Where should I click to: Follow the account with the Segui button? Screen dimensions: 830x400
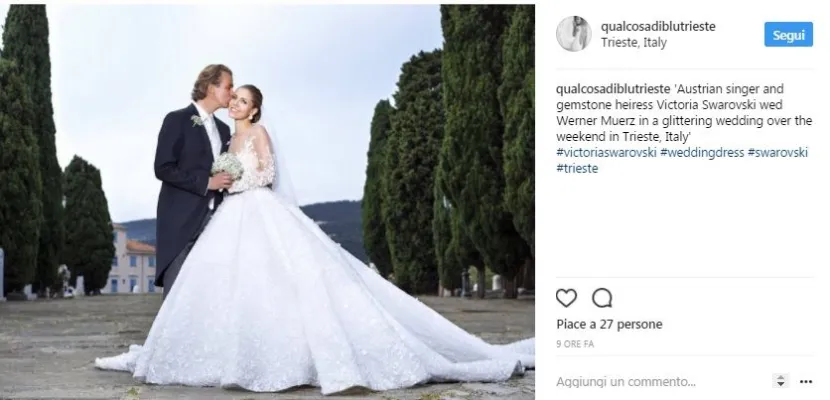(x=788, y=35)
